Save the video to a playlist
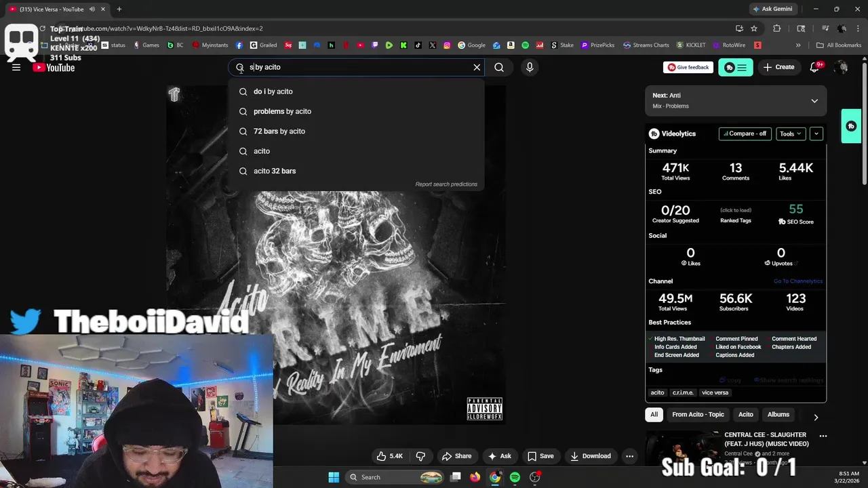The width and height of the screenshot is (868, 488). pyautogui.click(x=540, y=456)
